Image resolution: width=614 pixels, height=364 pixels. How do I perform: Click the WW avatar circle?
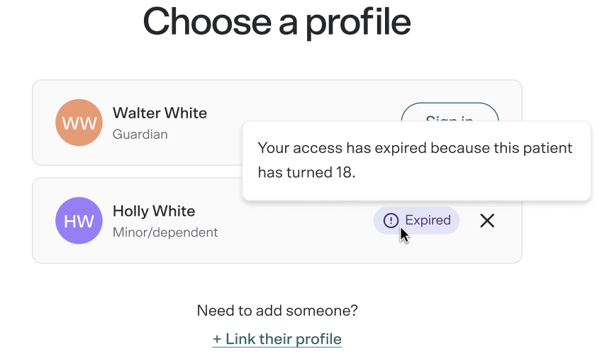click(x=79, y=123)
